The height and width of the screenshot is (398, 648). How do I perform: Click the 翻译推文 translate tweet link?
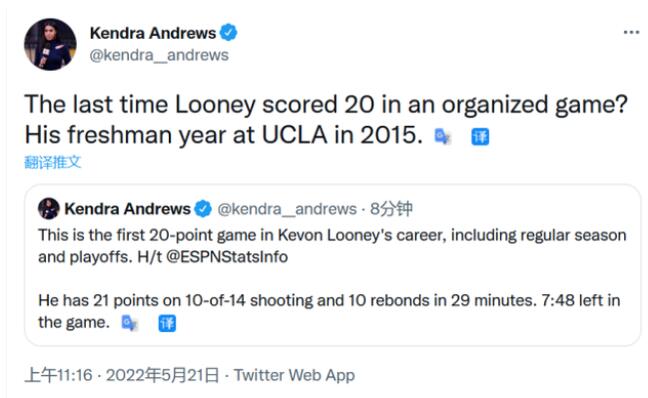(52, 162)
